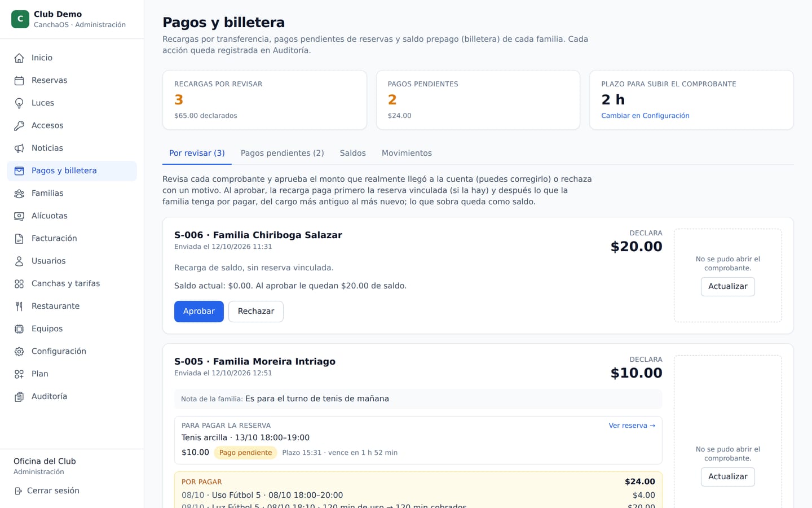The width and height of the screenshot is (812, 508).
Task: Click the Equipos chip icon
Action: click(19, 329)
